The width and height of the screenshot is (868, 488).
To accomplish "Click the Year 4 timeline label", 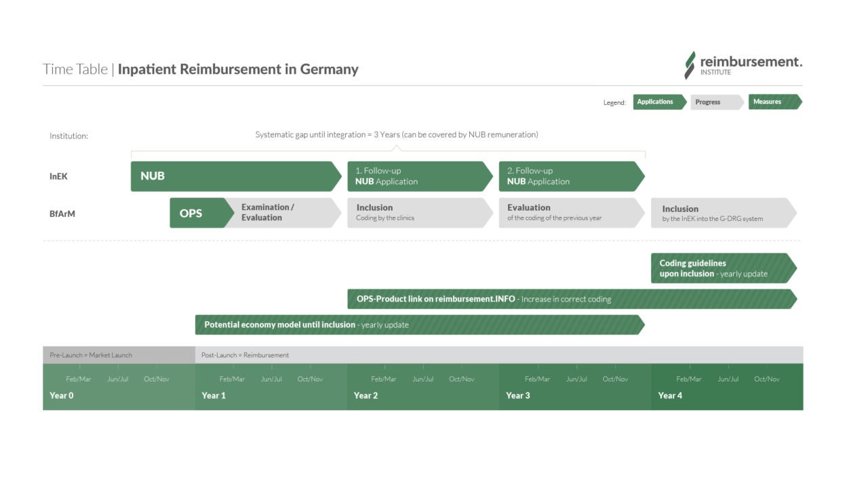I will coord(670,396).
